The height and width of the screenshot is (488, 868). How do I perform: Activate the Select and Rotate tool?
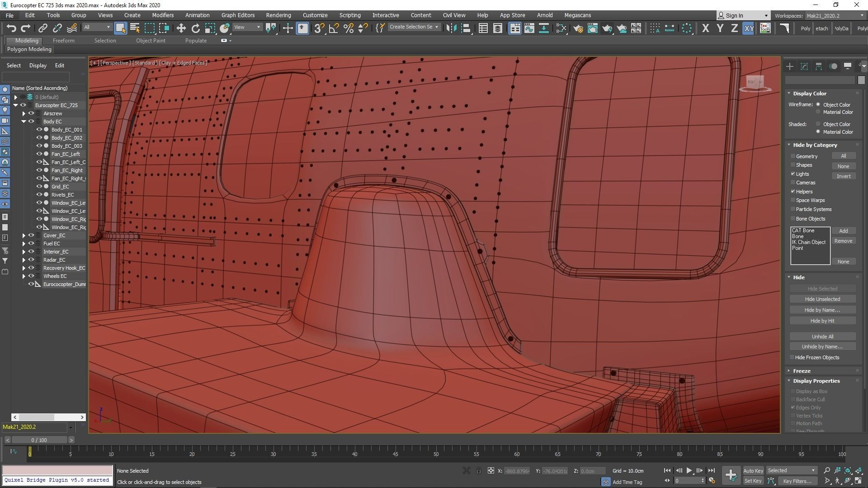click(195, 28)
